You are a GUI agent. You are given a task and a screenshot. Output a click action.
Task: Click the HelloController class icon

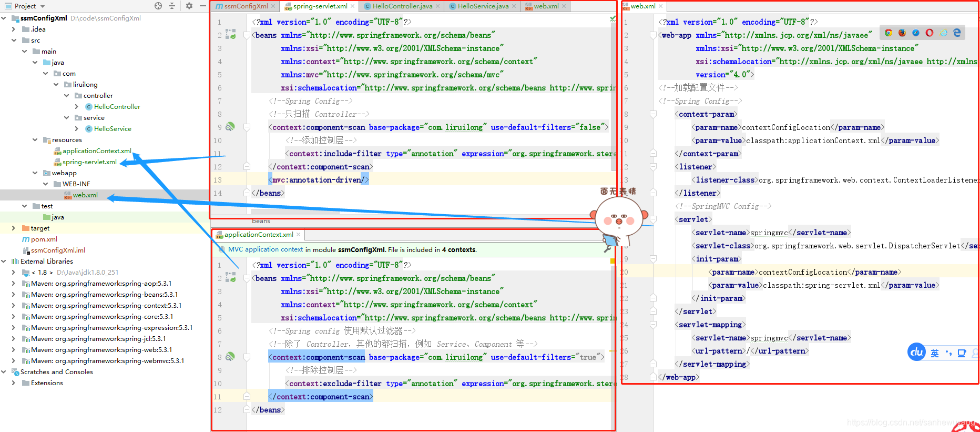89,107
